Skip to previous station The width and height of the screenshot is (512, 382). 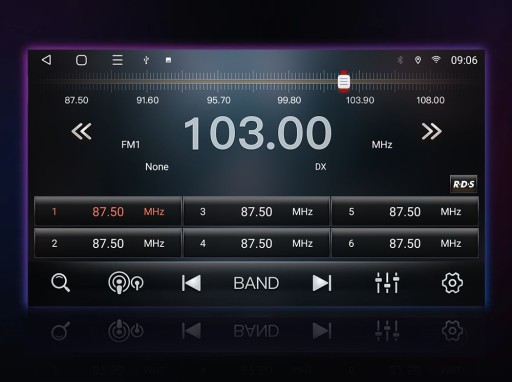(x=191, y=283)
